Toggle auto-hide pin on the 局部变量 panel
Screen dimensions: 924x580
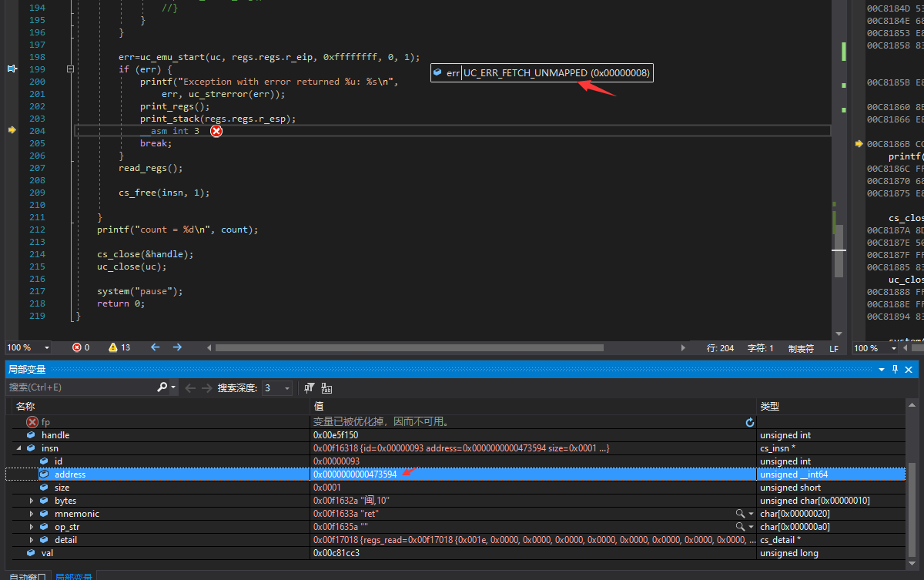point(895,370)
